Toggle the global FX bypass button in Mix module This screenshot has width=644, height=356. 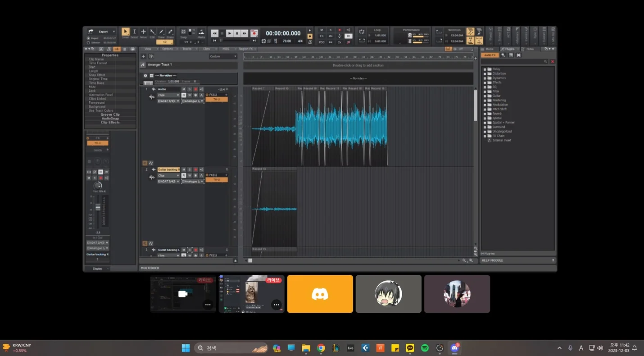click(x=322, y=36)
